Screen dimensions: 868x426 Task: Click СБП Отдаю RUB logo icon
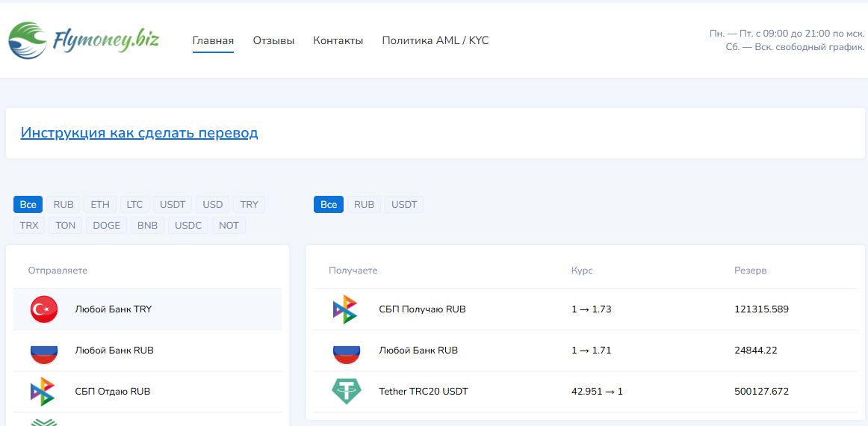pos(43,392)
